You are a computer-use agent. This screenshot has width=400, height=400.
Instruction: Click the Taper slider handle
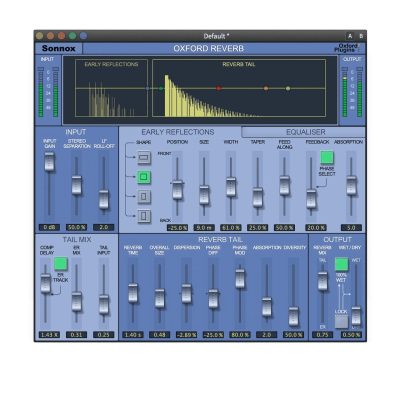(x=258, y=197)
